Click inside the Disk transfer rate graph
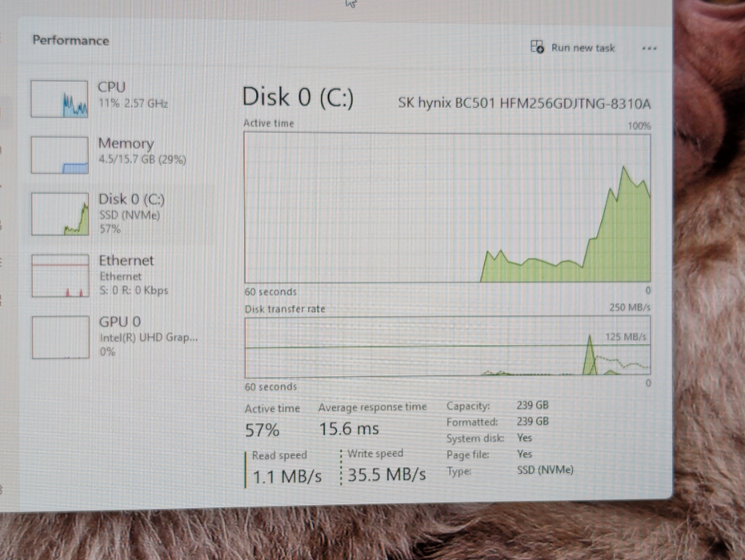Screen dimensions: 745x560 click(447, 348)
